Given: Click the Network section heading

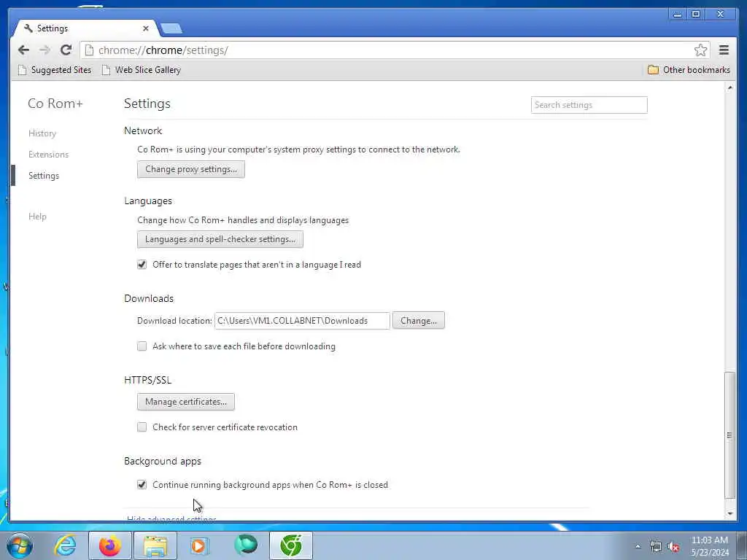Looking at the screenshot, I should (x=143, y=131).
